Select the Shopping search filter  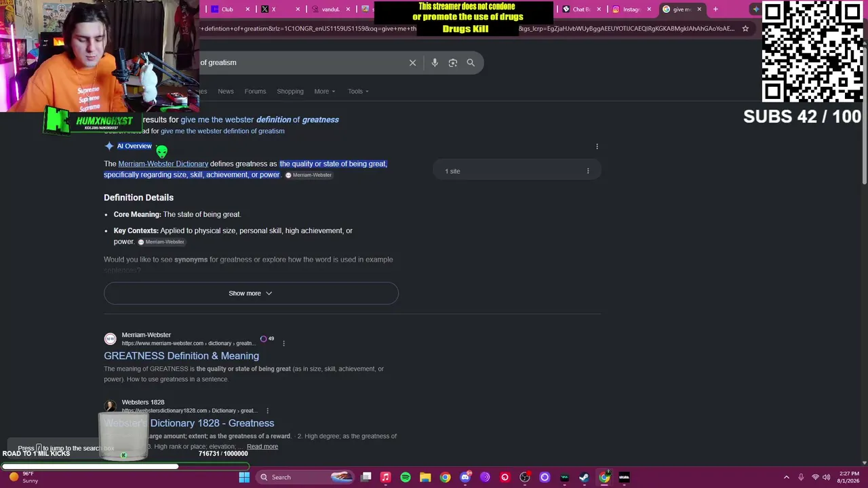tap(290, 91)
